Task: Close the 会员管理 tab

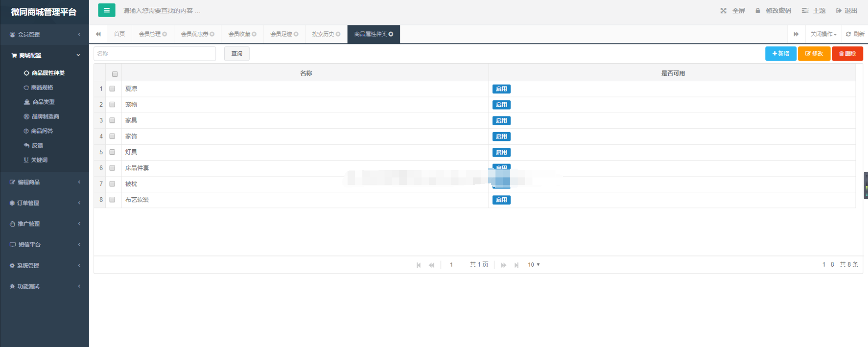Action: (165, 34)
